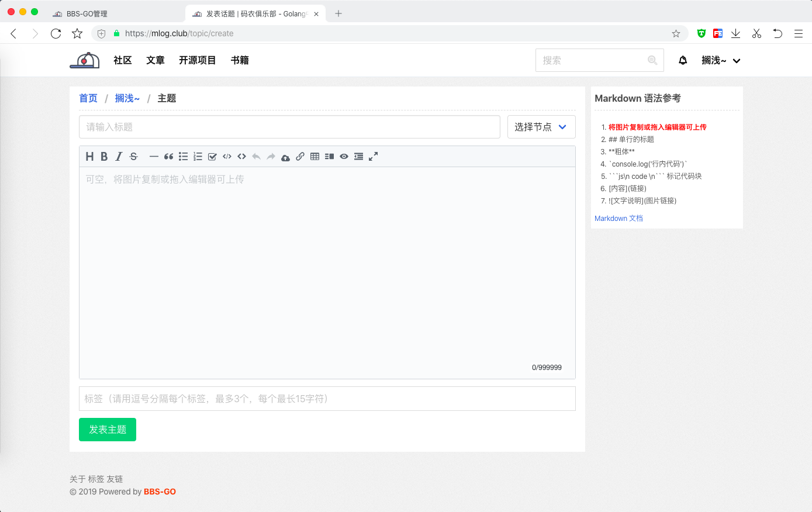The height and width of the screenshot is (512, 812).
Task: Insert a horizontal rule line
Action: [154, 156]
